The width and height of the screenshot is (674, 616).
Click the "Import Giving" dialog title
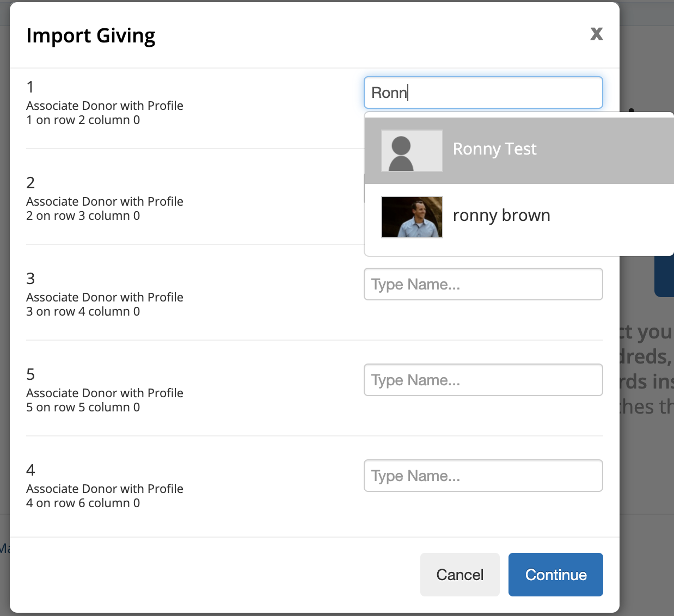91,36
